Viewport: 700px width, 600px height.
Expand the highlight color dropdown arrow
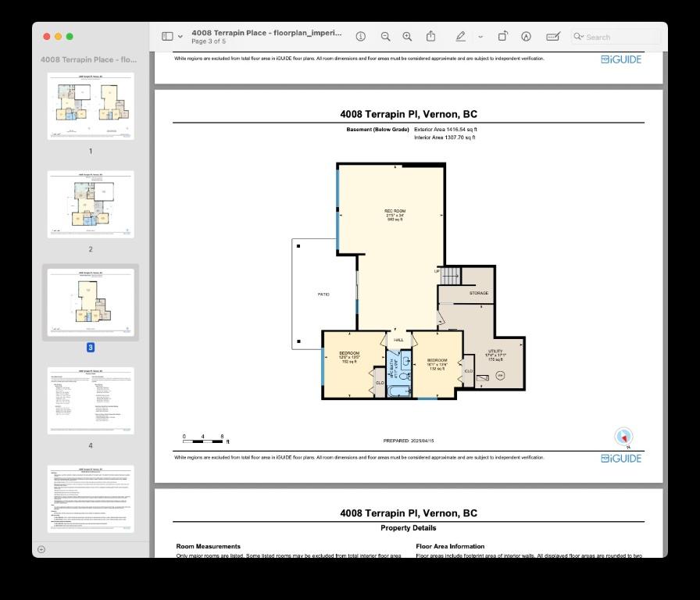[480, 37]
